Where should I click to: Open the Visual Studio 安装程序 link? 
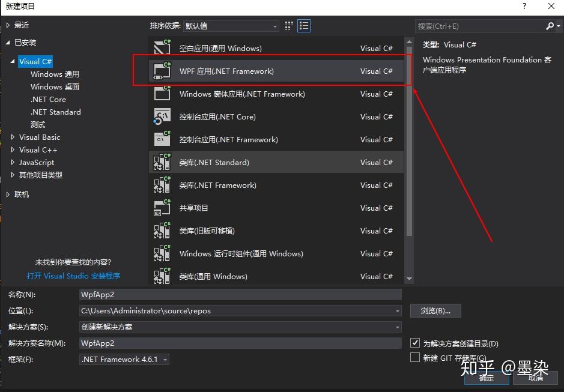pos(73,276)
